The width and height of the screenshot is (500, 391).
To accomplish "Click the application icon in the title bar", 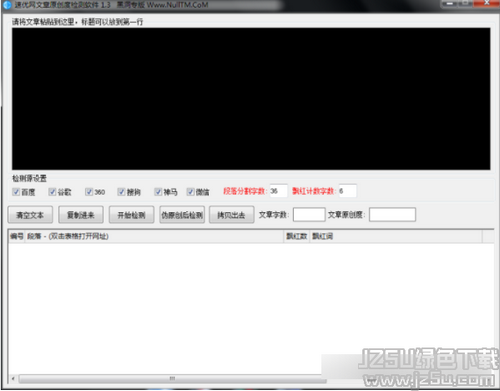I will [x=7, y=5].
